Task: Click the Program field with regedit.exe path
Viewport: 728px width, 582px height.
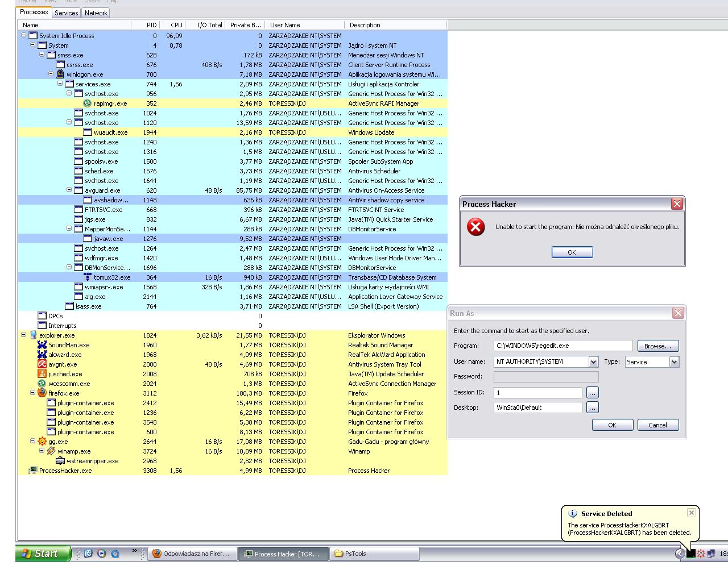Action: (x=563, y=346)
